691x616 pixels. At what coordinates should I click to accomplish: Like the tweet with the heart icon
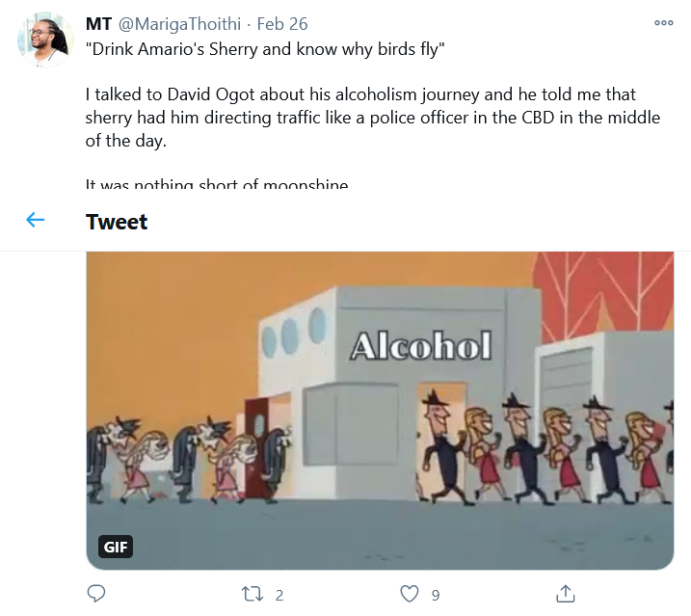point(410,594)
